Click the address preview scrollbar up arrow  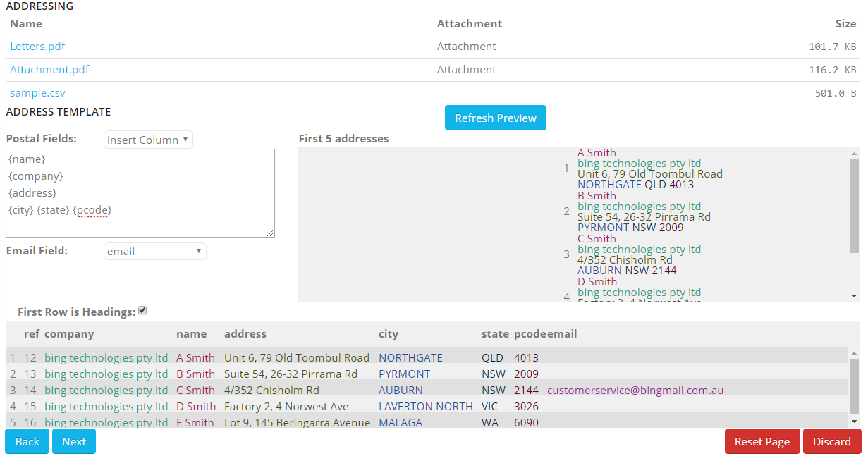(x=855, y=154)
